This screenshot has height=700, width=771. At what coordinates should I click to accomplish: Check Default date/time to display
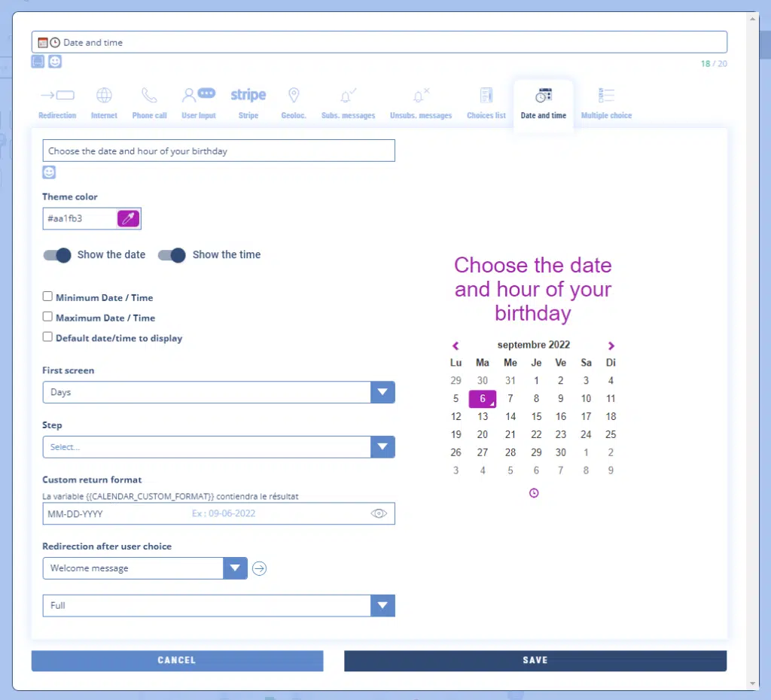47,337
